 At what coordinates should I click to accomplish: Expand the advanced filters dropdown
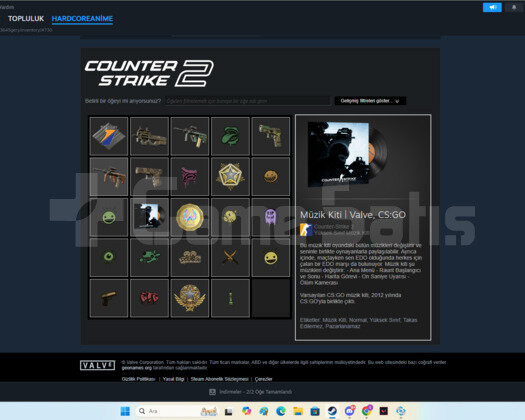(370, 101)
